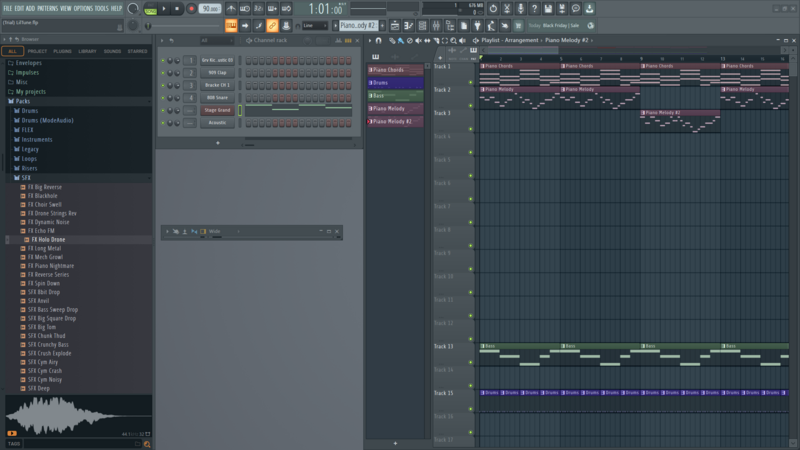This screenshot has height=450, width=800.
Task: Click the red Record button
Action: click(x=191, y=9)
